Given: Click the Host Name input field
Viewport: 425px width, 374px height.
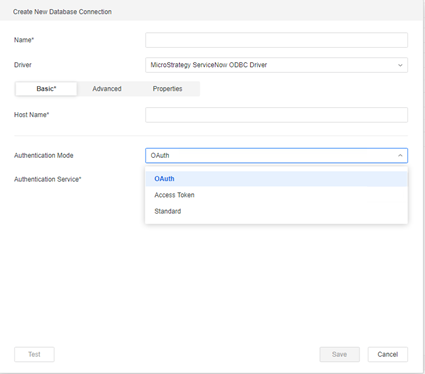Looking at the screenshot, I should click(x=276, y=115).
